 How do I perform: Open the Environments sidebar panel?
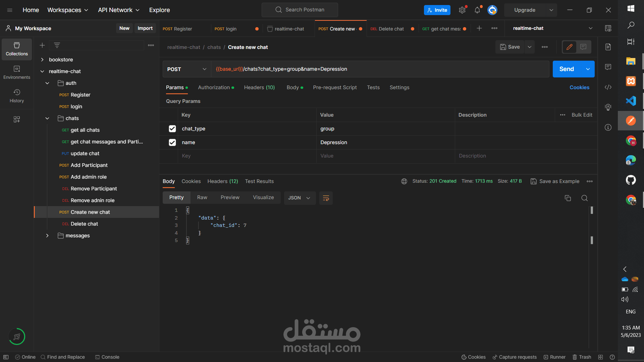[17, 72]
